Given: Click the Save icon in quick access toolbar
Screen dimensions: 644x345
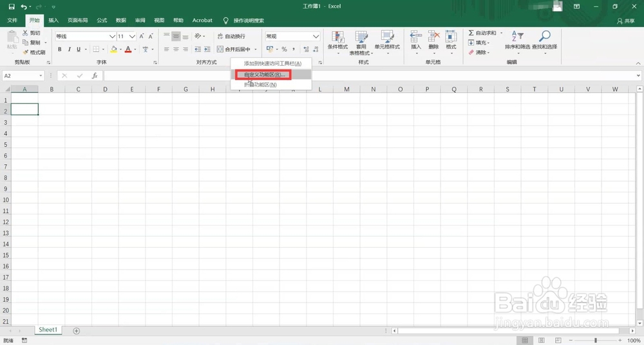Looking at the screenshot, I should [12, 6].
